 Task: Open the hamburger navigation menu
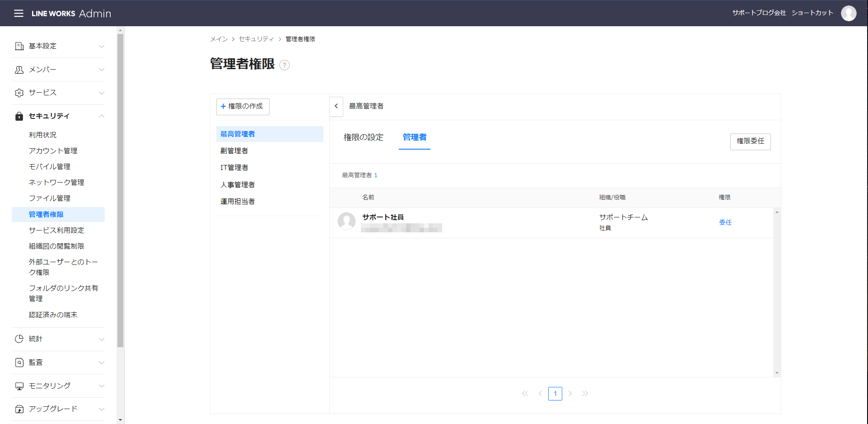point(19,14)
